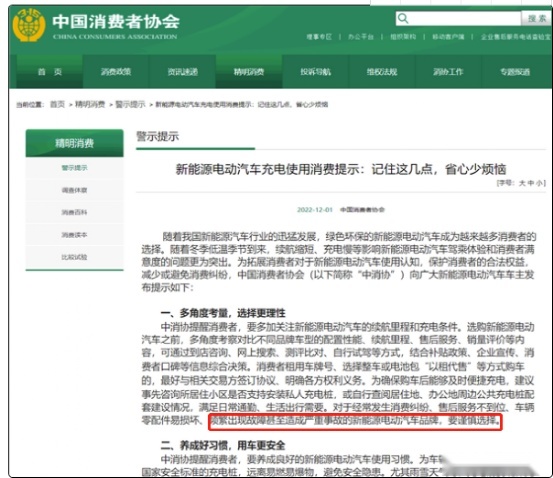Click inside the search text field
The image size is (553, 478).
coord(465,18)
